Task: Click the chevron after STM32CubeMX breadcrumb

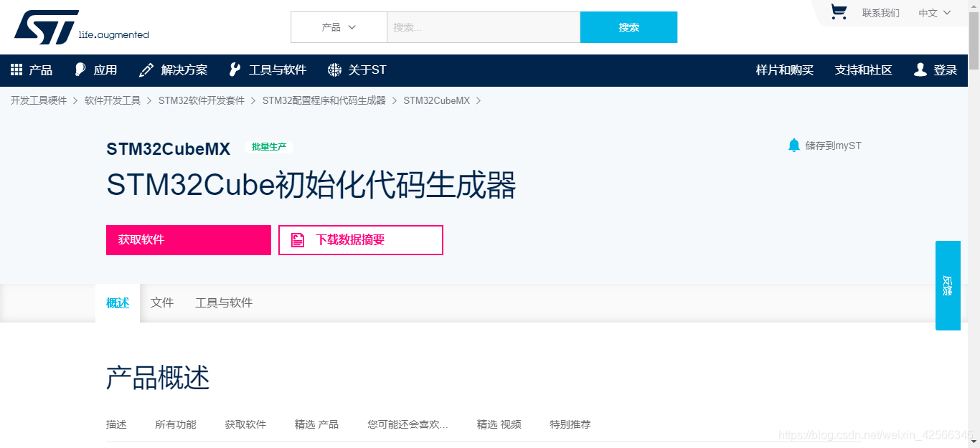Action: click(479, 100)
